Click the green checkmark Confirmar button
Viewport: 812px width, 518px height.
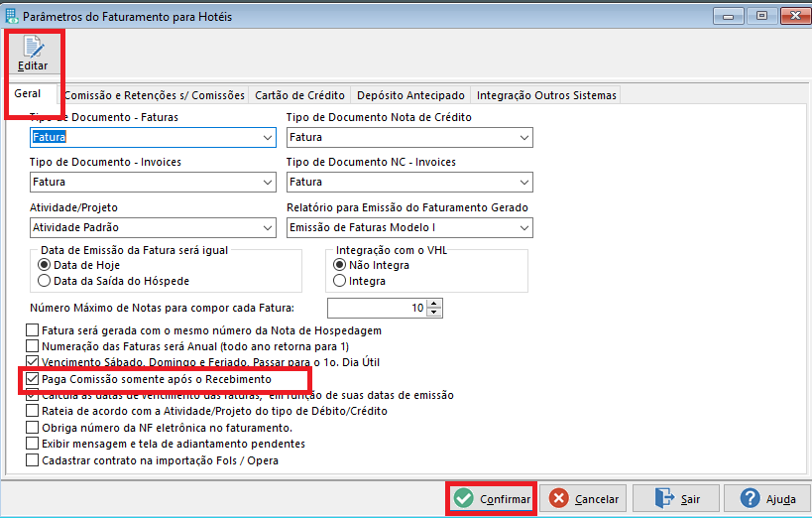pyautogui.click(x=492, y=499)
